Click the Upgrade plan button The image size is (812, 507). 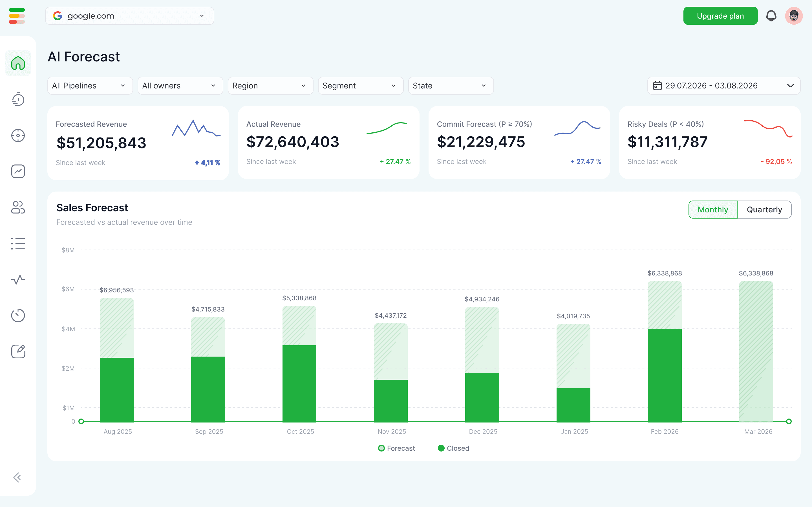(720, 16)
